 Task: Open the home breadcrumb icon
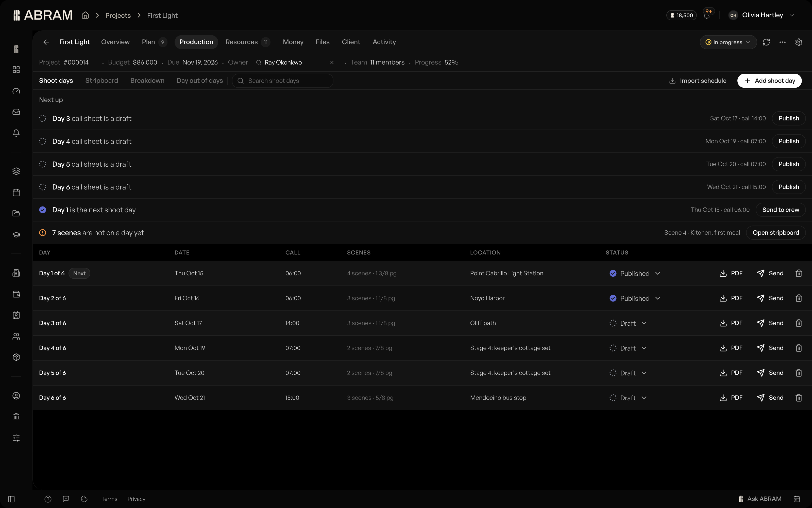85,15
